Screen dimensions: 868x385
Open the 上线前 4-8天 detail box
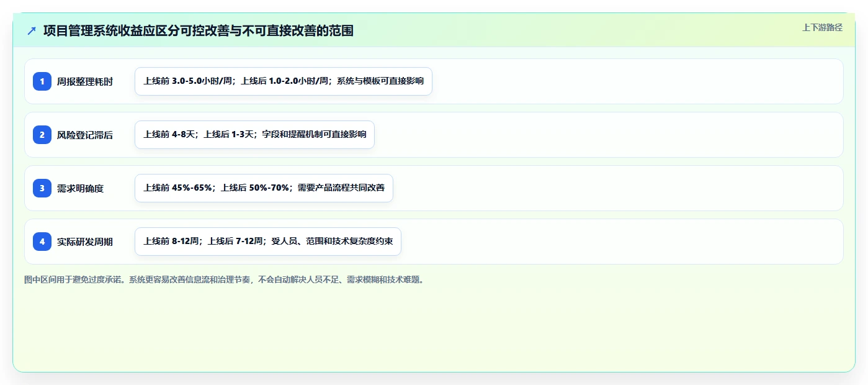click(x=254, y=135)
